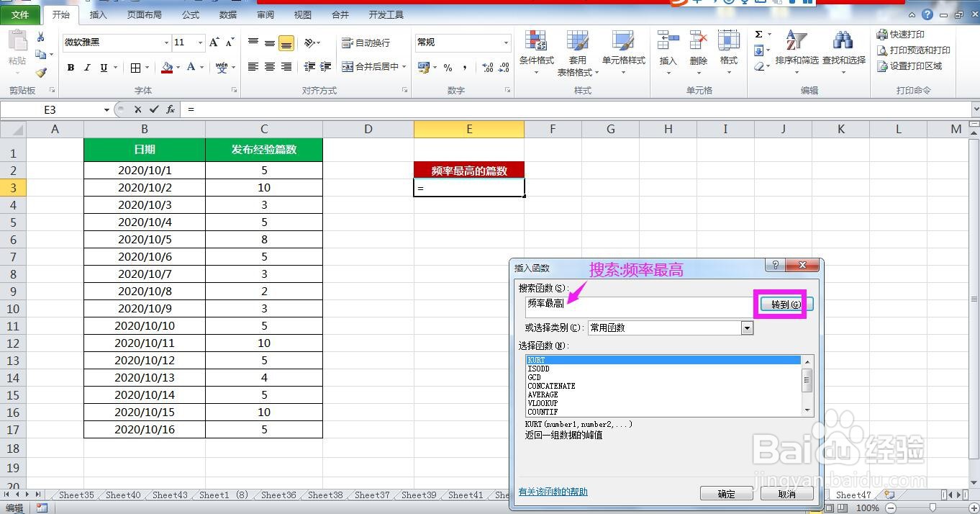Toggle middle vertical alignment

pyautogui.click(x=270, y=43)
